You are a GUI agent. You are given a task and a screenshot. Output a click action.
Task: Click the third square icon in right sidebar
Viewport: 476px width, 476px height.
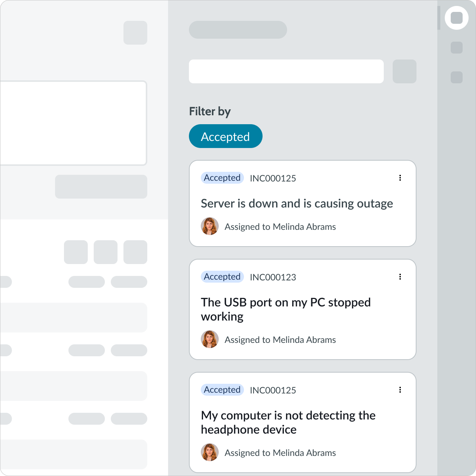pyautogui.click(x=457, y=77)
